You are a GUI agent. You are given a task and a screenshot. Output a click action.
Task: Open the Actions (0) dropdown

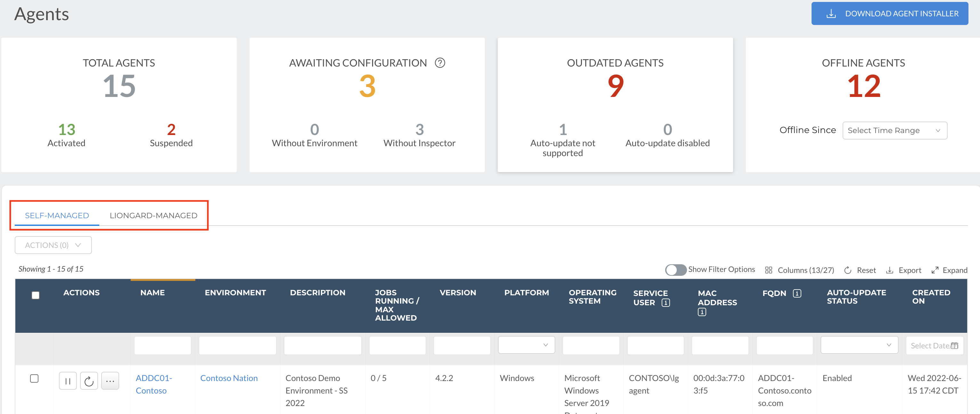point(53,245)
